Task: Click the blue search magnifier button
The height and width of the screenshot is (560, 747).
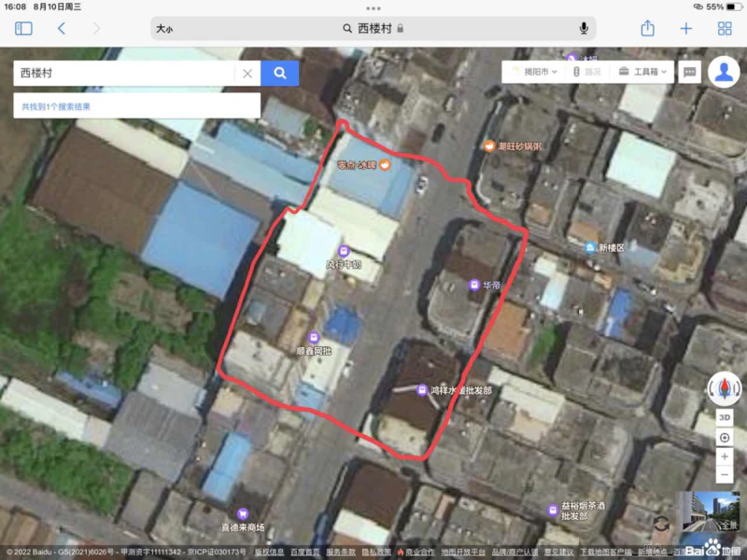Action: coord(279,73)
